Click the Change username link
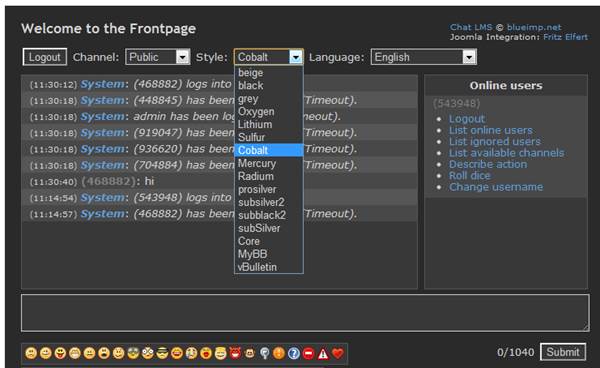This screenshot has width=600, height=368. coord(496,187)
